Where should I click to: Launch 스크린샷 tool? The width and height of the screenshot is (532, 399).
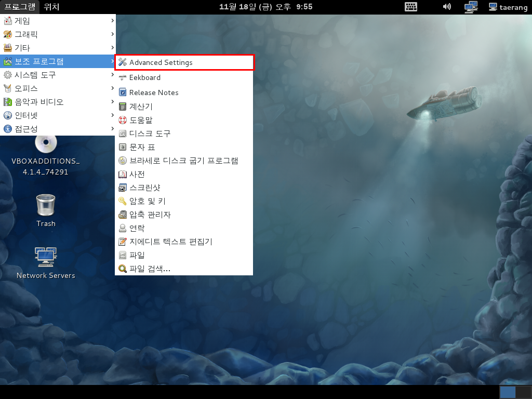coord(184,188)
